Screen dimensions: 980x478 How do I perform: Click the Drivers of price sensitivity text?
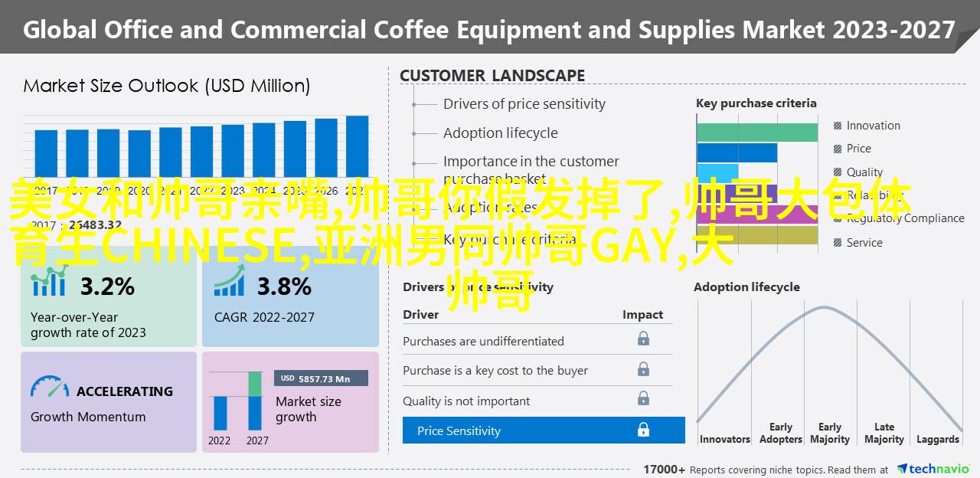pyautogui.click(x=524, y=104)
